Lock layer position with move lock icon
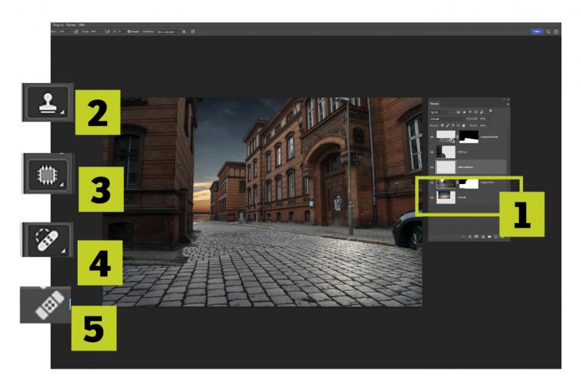Screen dimensions: 581x392 click(453, 125)
